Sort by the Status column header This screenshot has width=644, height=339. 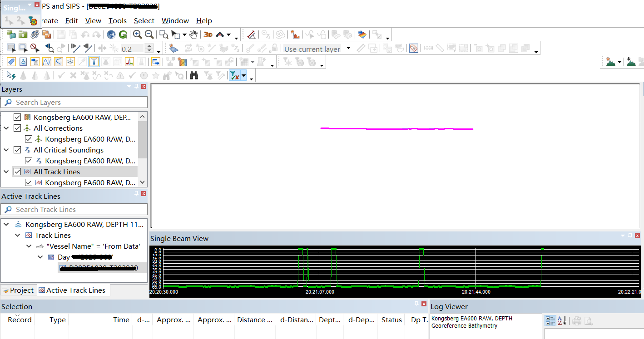point(391,319)
